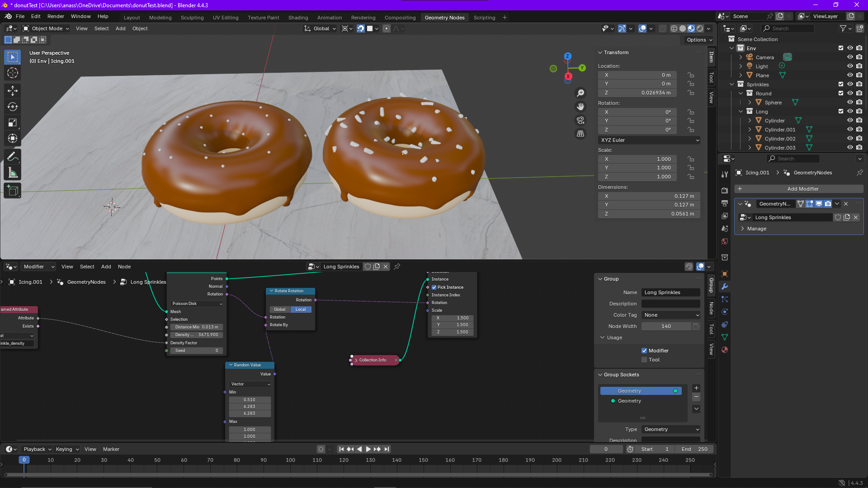Switch to Scripting workspace tab
Viewport: 868px width, 488px height.
pos(484,18)
